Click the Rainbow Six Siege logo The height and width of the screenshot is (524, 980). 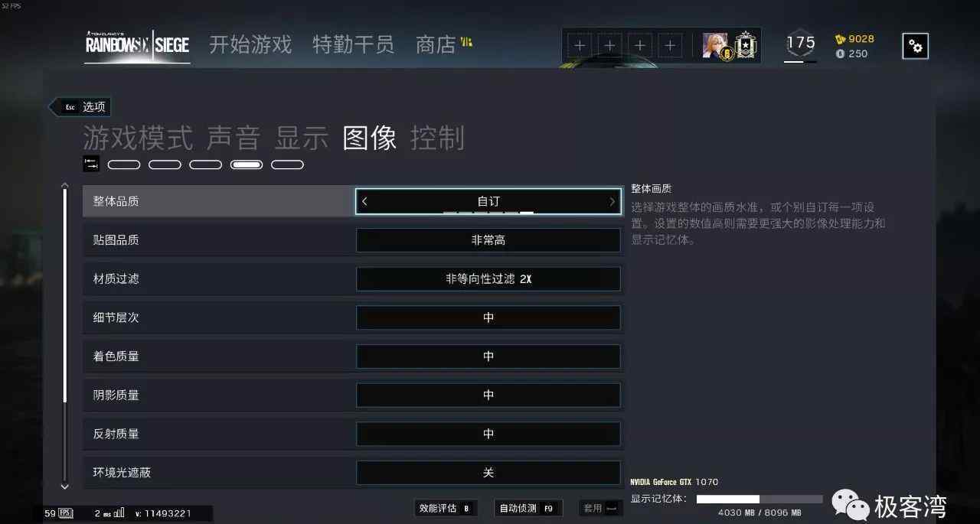(x=137, y=44)
